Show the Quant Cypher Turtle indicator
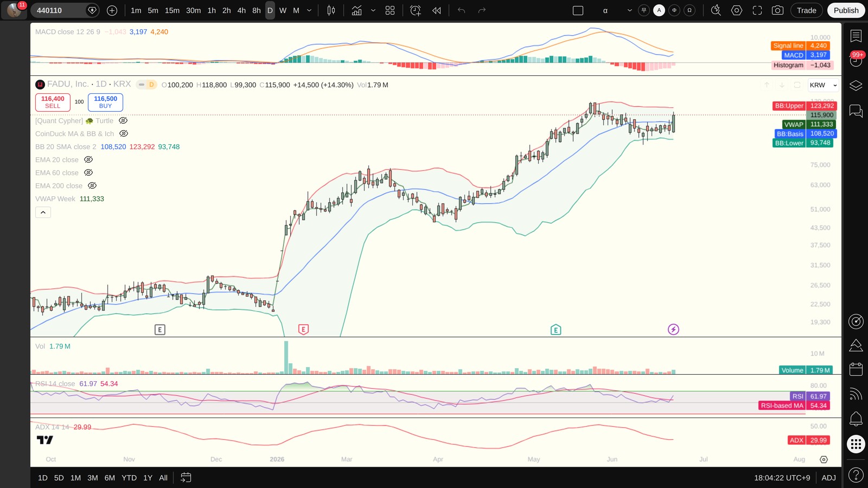This screenshot has height=488, width=868. coord(123,121)
